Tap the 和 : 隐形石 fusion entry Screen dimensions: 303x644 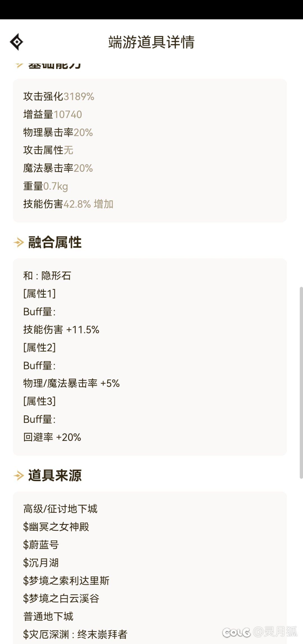47,276
